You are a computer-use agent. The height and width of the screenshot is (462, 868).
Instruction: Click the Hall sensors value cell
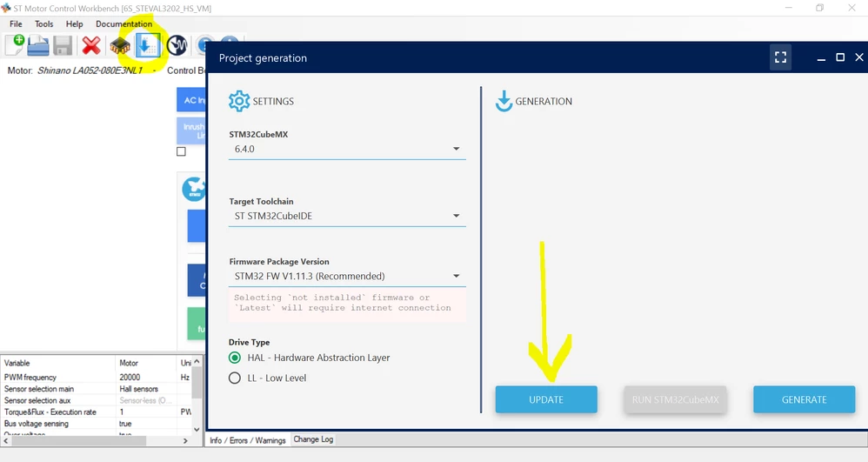point(145,389)
